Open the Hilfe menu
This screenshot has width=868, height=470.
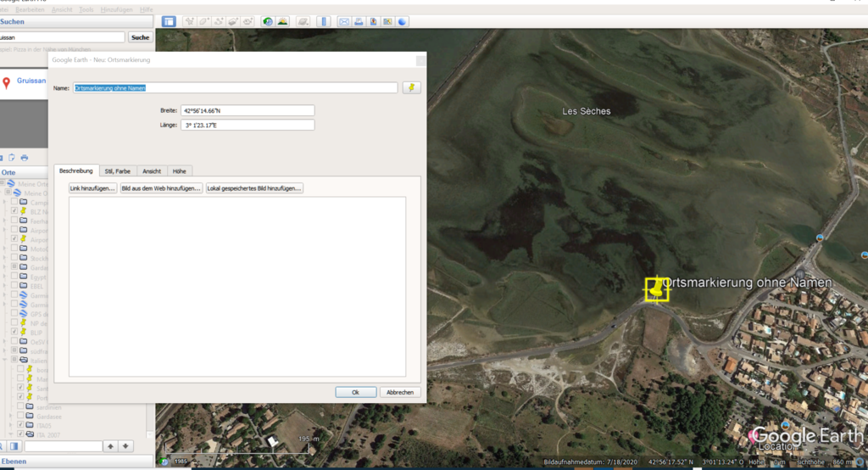click(146, 10)
